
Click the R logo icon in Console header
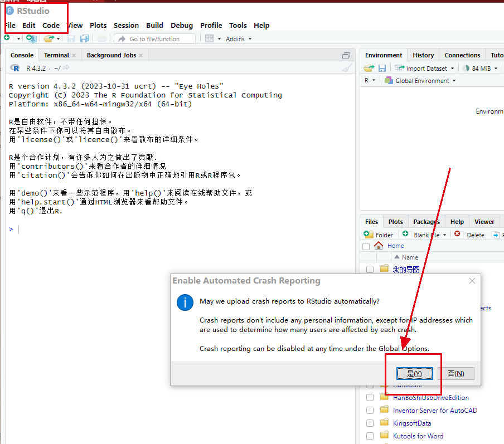click(x=15, y=68)
